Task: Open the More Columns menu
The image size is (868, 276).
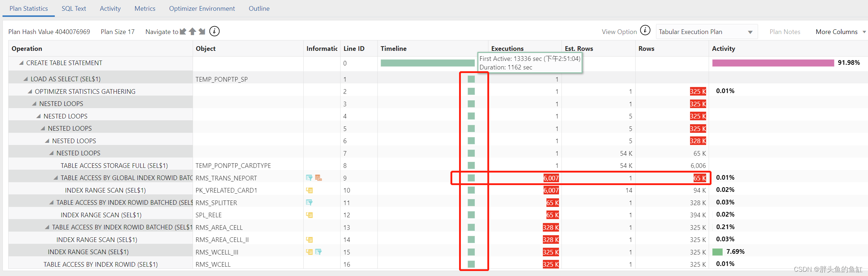Action: click(x=840, y=32)
